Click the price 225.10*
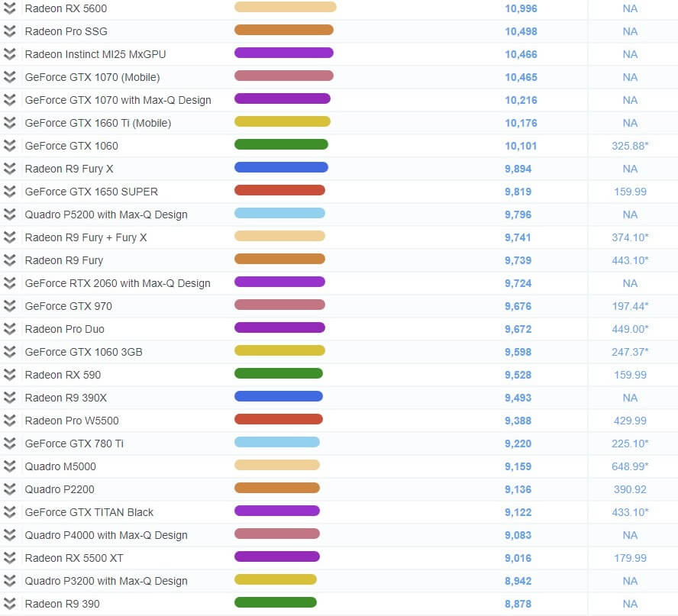The width and height of the screenshot is (678, 616). pyautogui.click(x=630, y=444)
